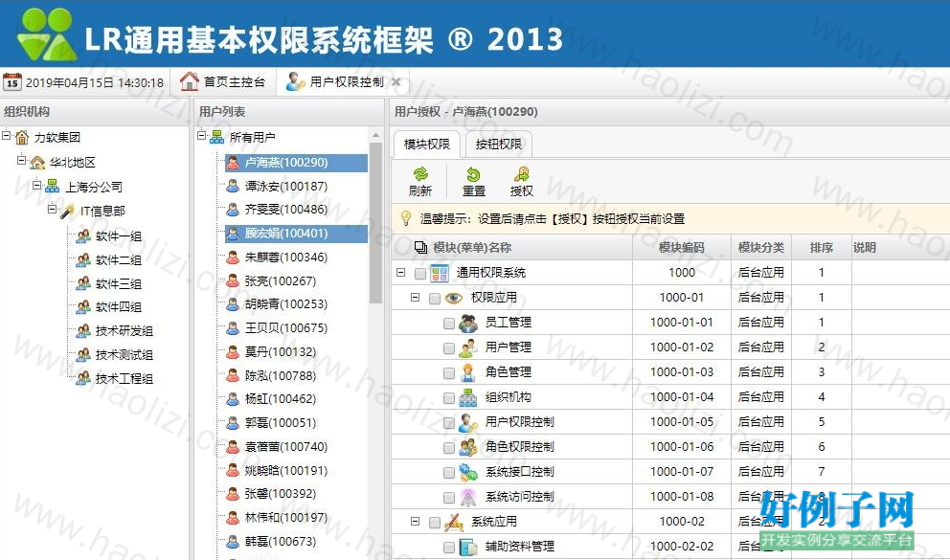Collapse the IT信息部 tree node

tap(52, 209)
